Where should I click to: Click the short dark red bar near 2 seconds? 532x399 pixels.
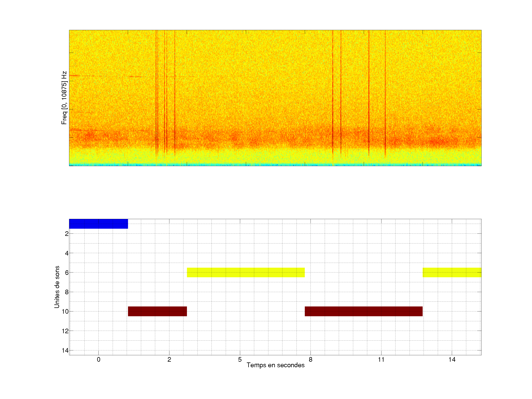point(157,311)
